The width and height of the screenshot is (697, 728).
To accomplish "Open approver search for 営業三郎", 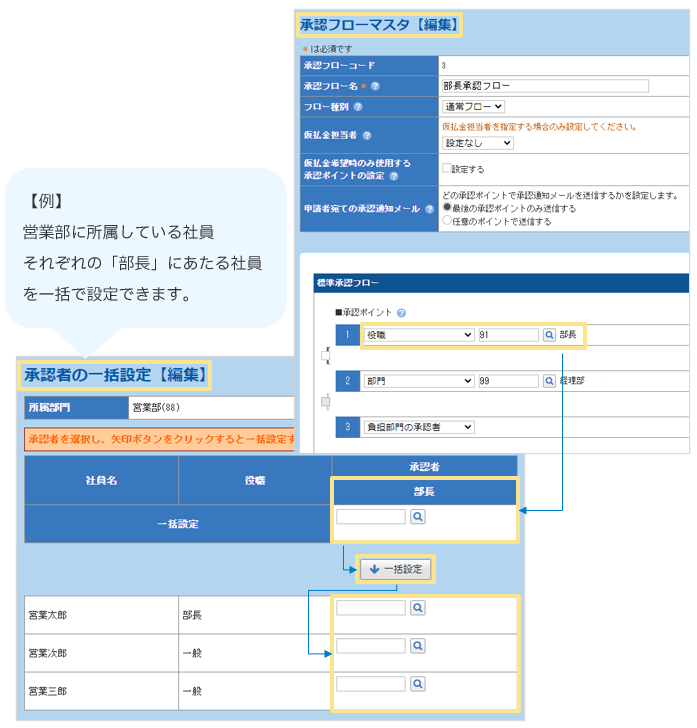I will [x=418, y=684].
